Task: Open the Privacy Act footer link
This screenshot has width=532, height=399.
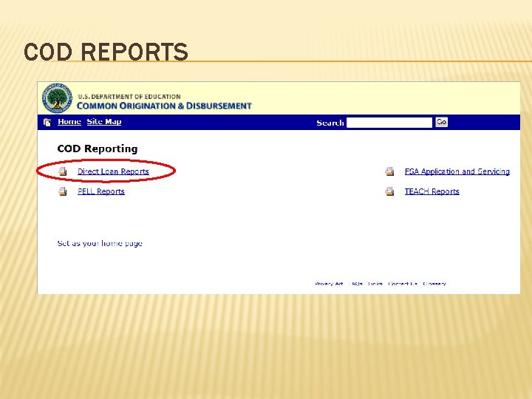Action: [x=329, y=284]
